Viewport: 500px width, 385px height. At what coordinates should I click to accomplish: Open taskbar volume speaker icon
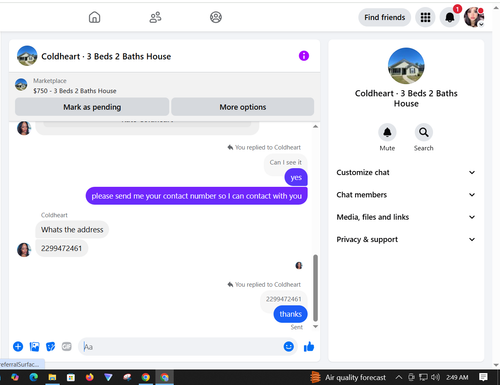435,377
